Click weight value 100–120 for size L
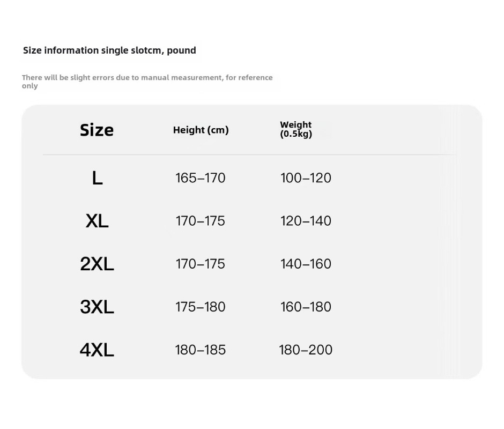Image resolution: width=504 pixels, height=429 pixels. click(306, 178)
